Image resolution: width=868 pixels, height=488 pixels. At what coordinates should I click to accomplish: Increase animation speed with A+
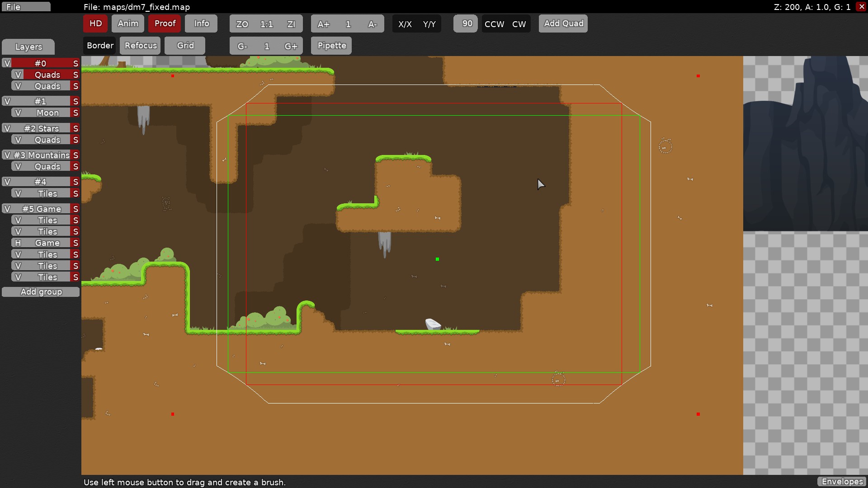(323, 24)
